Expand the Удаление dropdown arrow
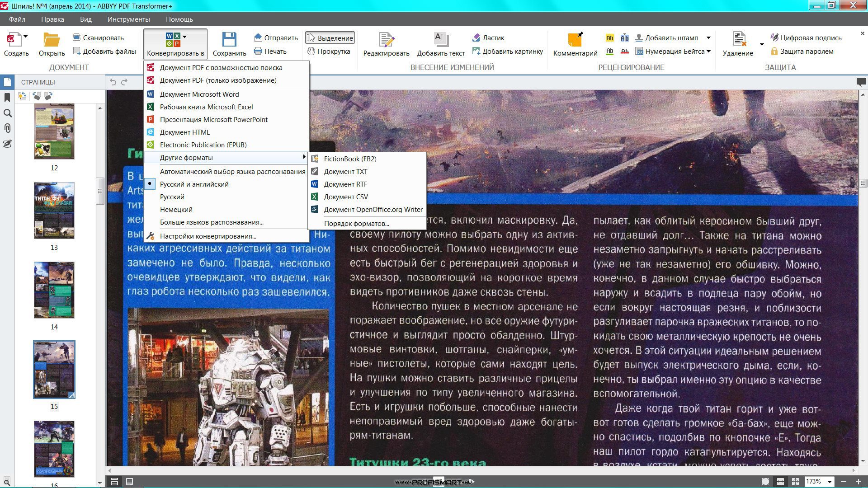 point(762,44)
